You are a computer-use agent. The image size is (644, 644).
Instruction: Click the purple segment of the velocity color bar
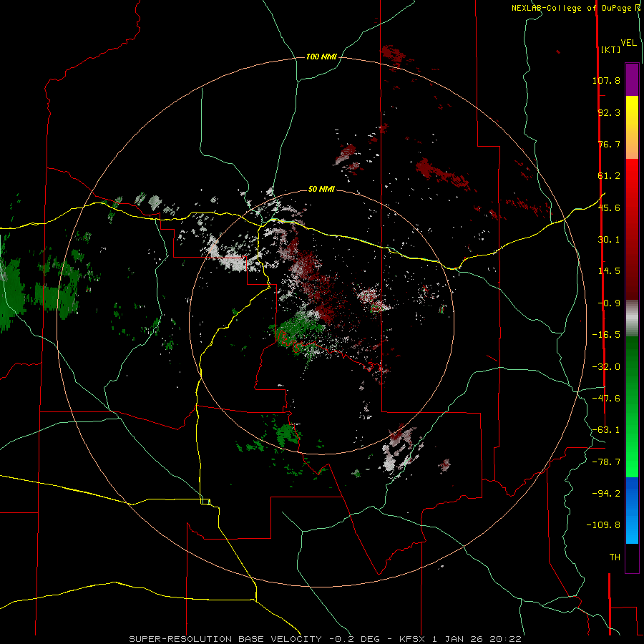pyautogui.click(x=632, y=79)
